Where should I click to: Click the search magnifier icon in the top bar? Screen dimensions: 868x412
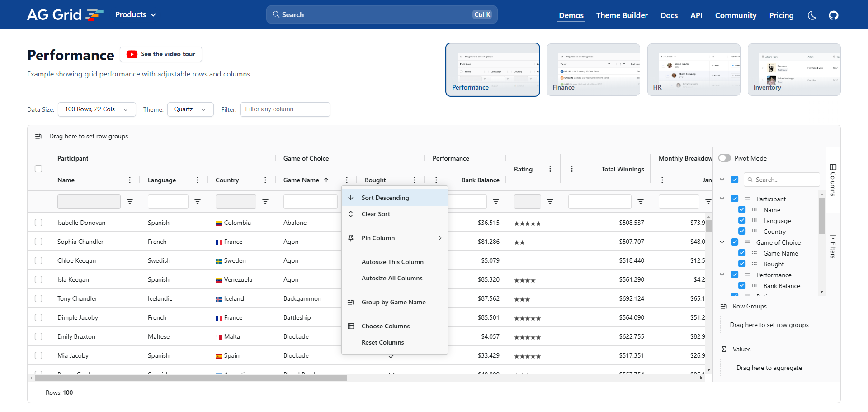point(276,14)
